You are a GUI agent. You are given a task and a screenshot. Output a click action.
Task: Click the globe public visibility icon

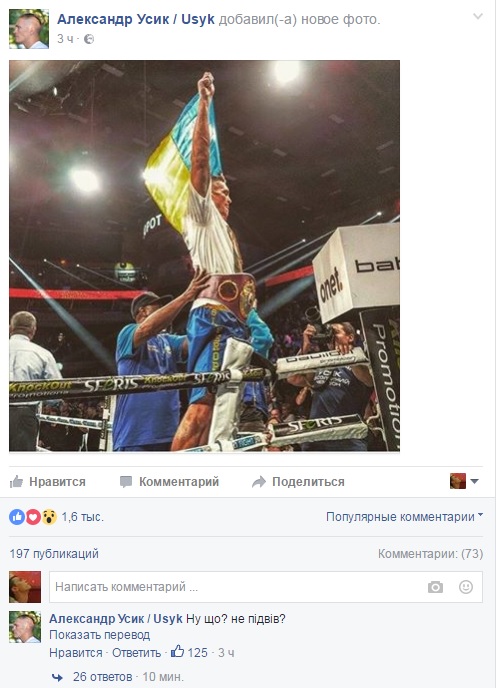tap(89, 39)
